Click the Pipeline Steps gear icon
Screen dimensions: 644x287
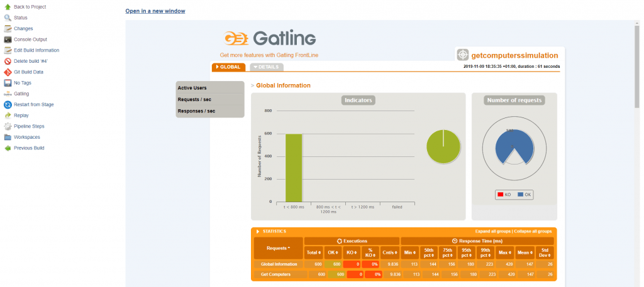[x=8, y=126]
